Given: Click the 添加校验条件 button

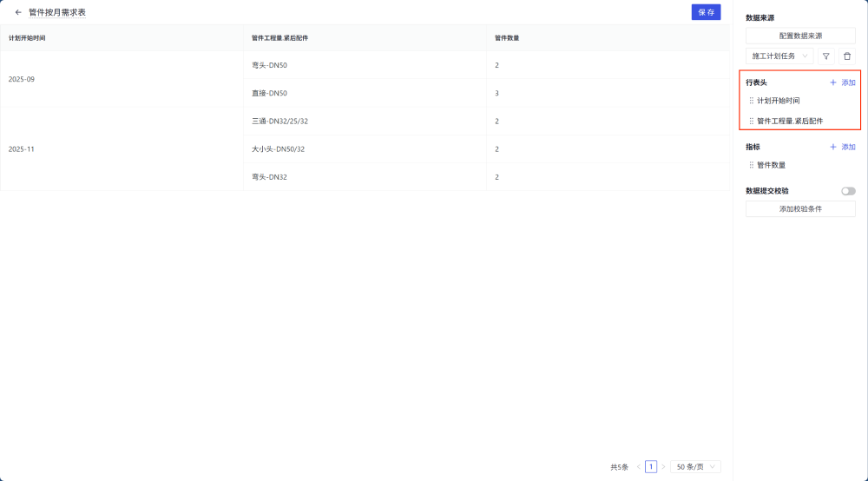Looking at the screenshot, I should click(800, 209).
